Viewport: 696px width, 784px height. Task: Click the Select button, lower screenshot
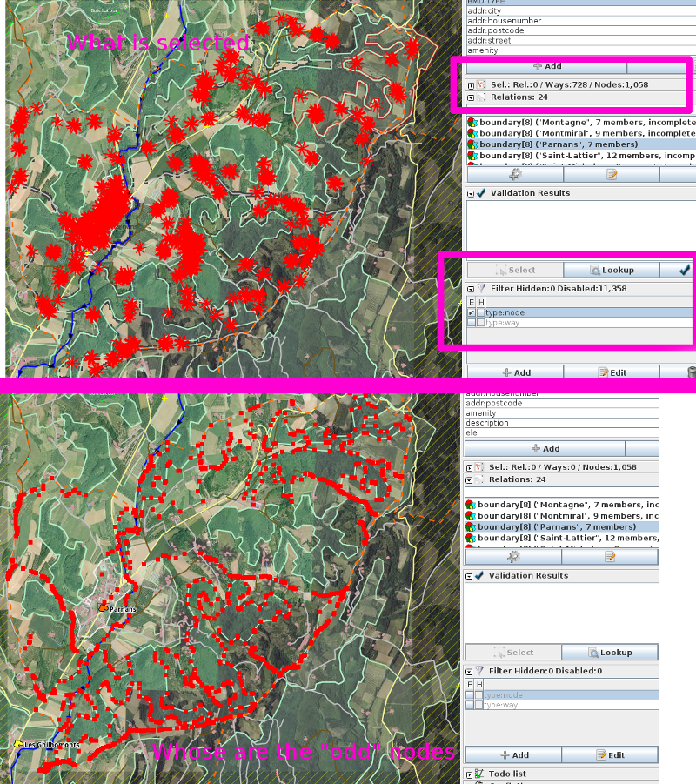click(x=513, y=653)
